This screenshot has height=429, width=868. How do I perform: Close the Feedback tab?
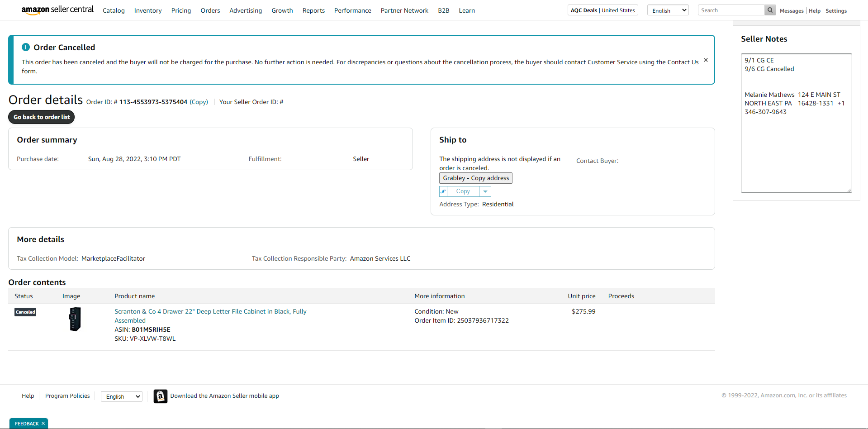[43, 424]
